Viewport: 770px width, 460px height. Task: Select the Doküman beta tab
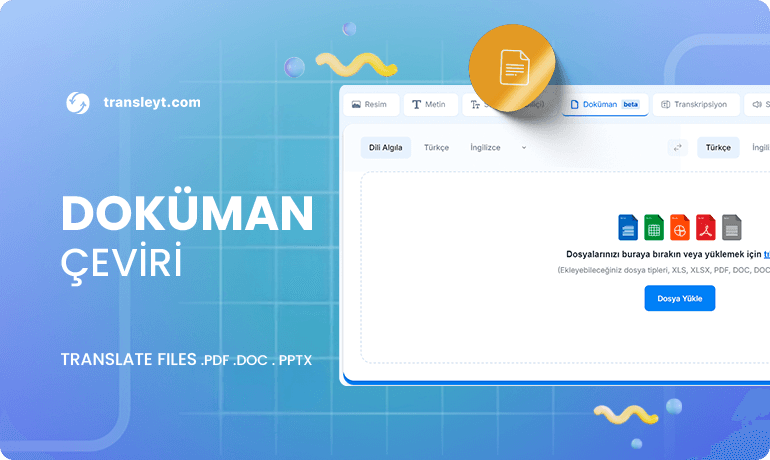604,104
